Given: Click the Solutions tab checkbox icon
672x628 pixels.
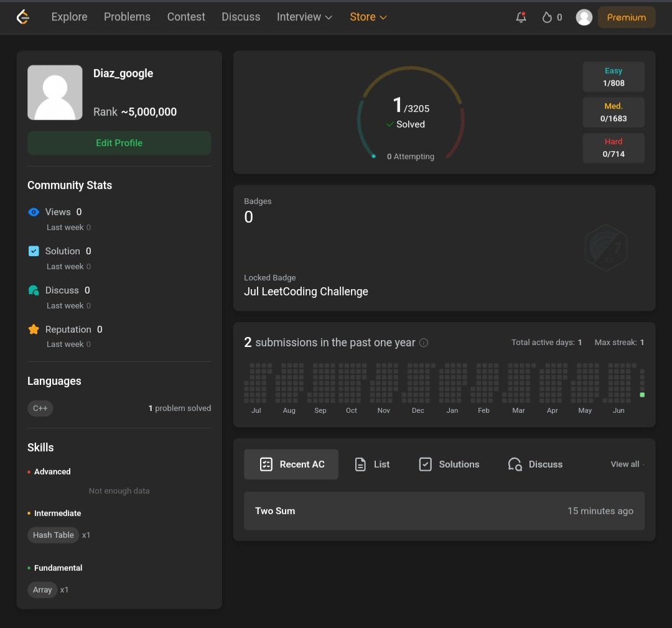Looking at the screenshot, I should click(x=425, y=464).
